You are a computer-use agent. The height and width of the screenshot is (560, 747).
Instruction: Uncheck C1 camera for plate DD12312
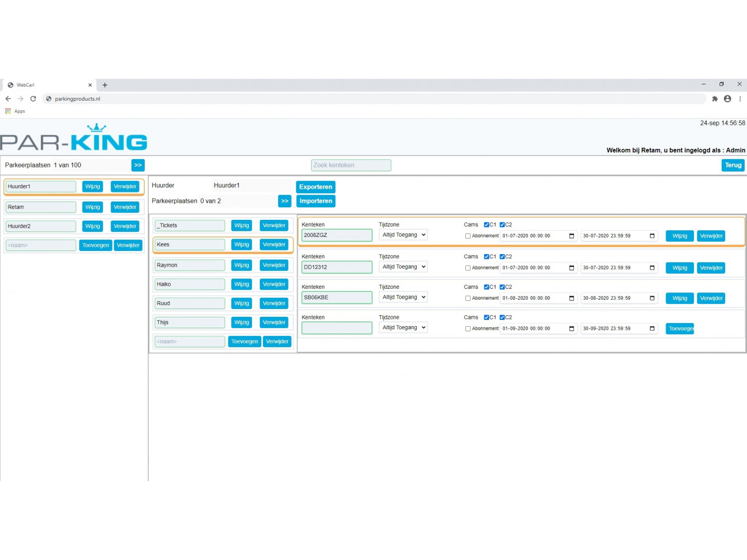click(487, 257)
